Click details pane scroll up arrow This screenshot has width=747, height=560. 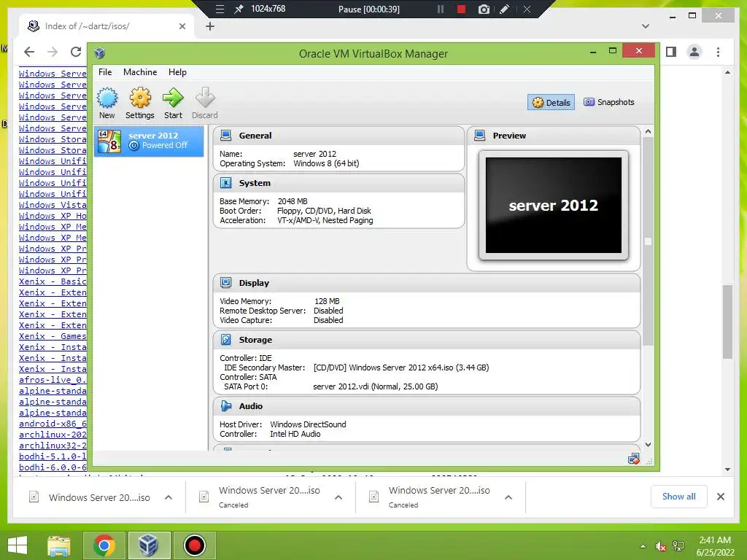coord(648,131)
